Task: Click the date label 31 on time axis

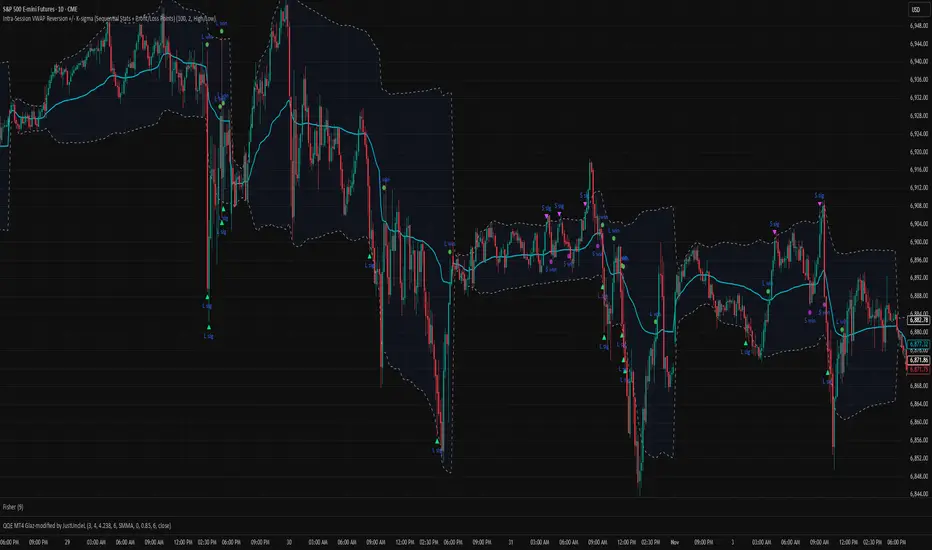Action: coord(511,542)
